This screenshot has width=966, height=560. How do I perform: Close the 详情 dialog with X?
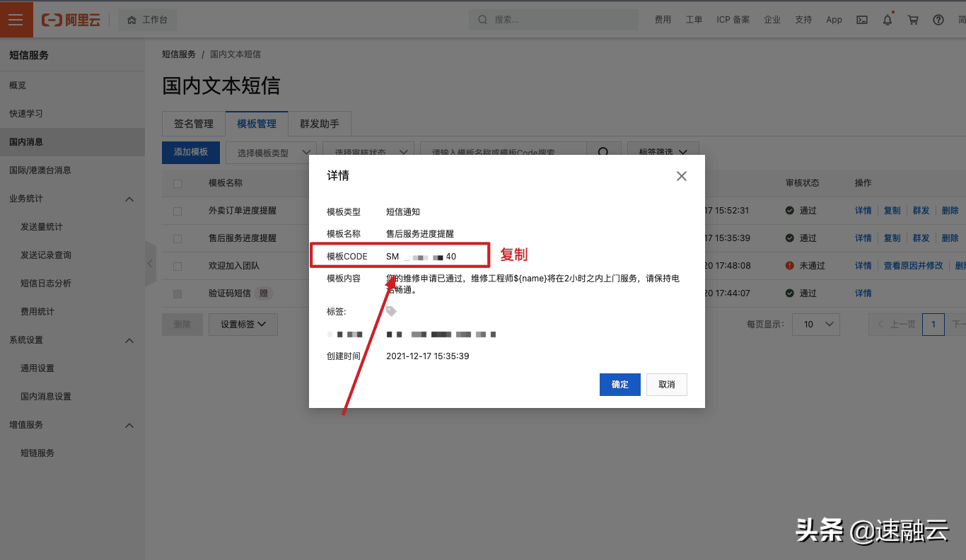[x=682, y=176]
